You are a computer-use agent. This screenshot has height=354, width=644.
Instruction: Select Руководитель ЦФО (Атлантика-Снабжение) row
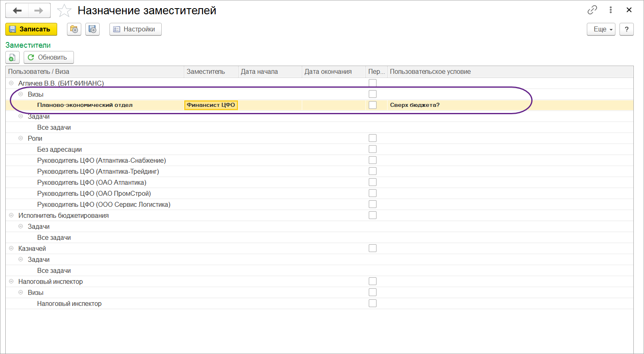[x=319, y=160]
